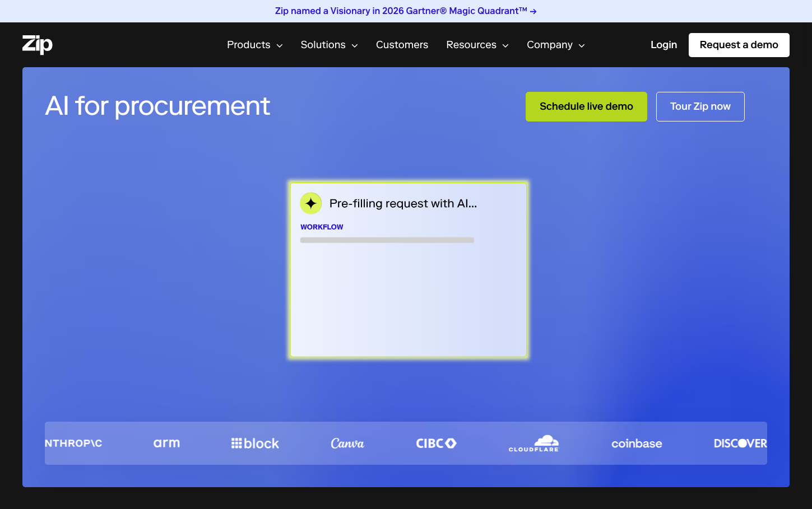Click the AI sparkle icon in card
Image resolution: width=812 pixels, height=509 pixels.
[311, 203]
